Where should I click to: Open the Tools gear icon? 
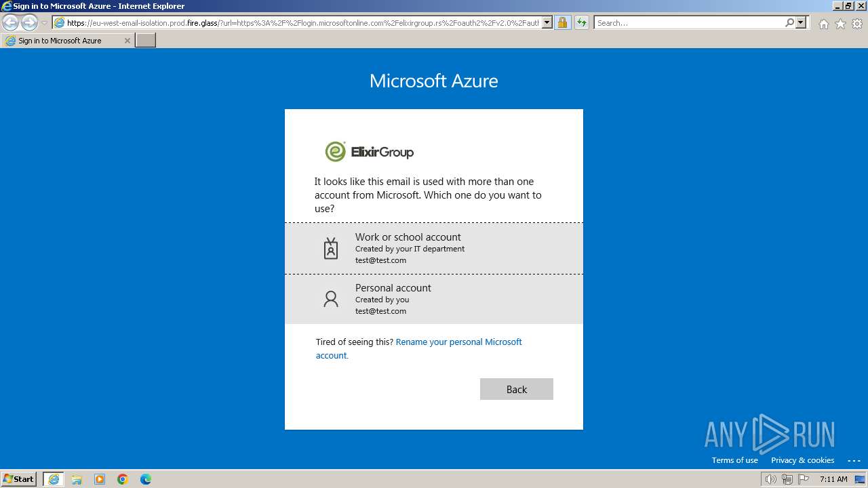coord(857,24)
